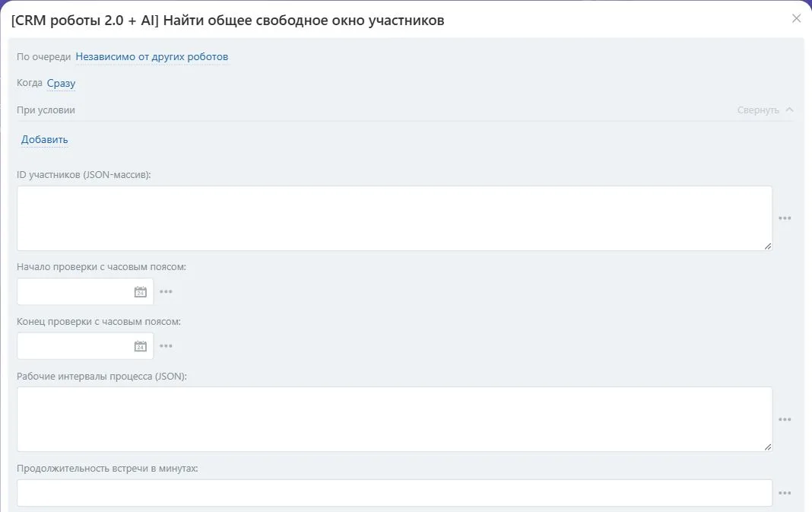Open calendar picker for Конец проверки

(141, 346)
